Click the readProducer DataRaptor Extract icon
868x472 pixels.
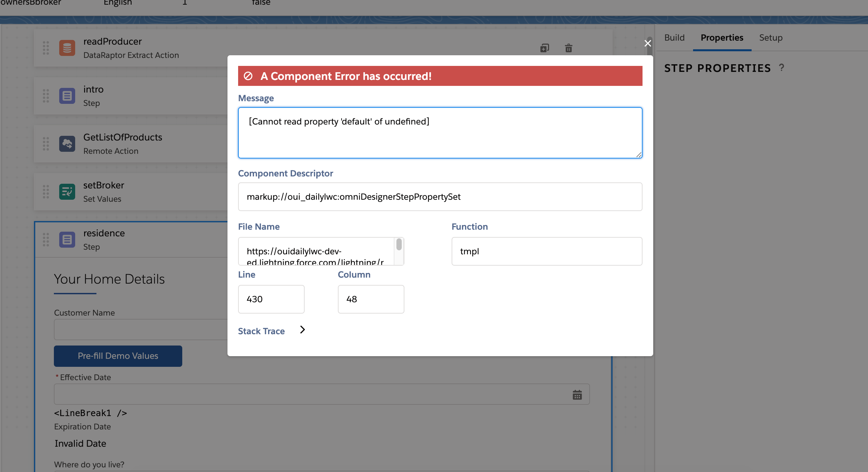[x=67, y=48]
